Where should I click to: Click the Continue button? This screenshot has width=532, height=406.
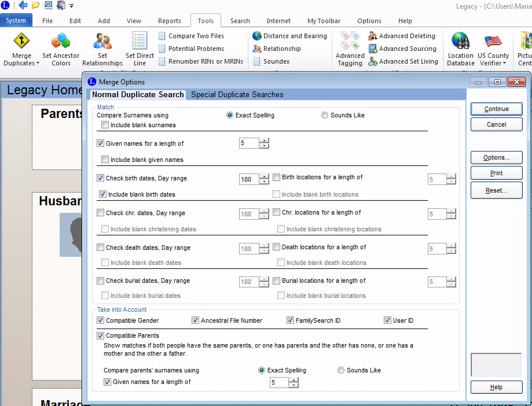496,109
